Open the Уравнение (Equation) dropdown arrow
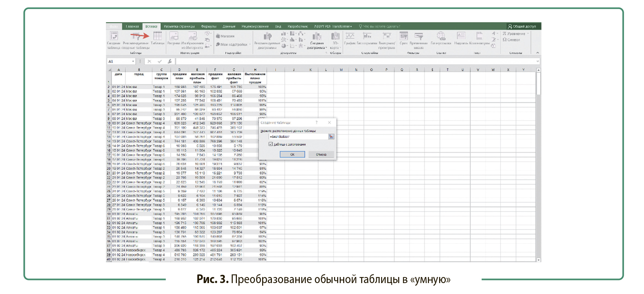 [528, 34]
